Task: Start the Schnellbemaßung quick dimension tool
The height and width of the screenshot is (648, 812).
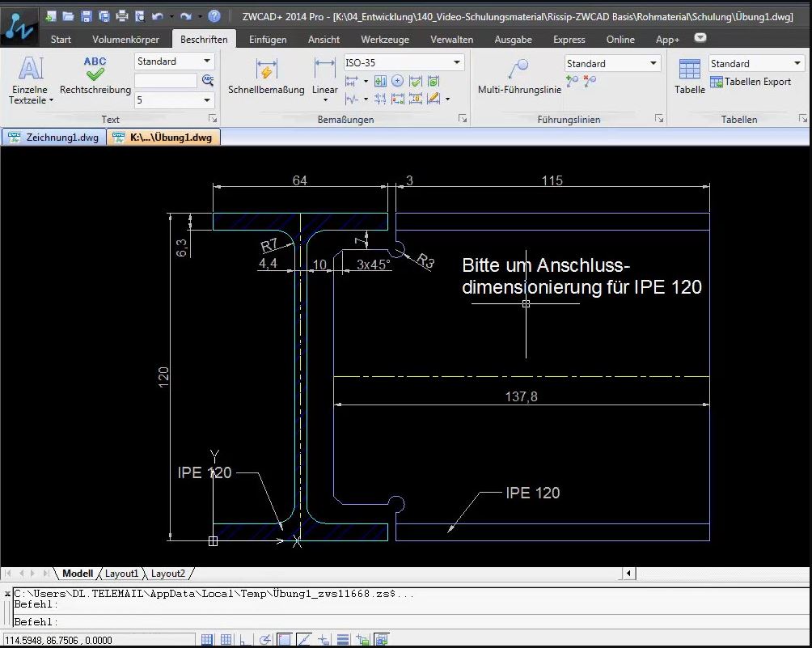Action: coord(266,75)
